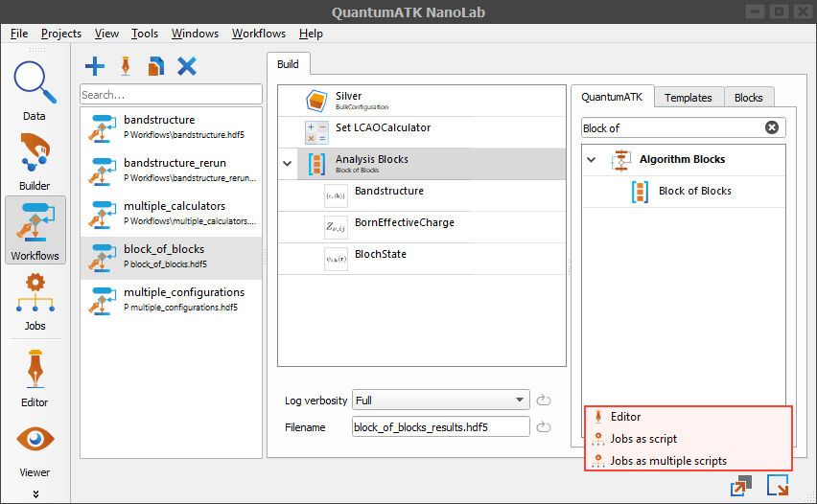The height and width of the screenshot is (504, 817).
Task: Expand more sidebar tools chevron
Action: [35, 493]
